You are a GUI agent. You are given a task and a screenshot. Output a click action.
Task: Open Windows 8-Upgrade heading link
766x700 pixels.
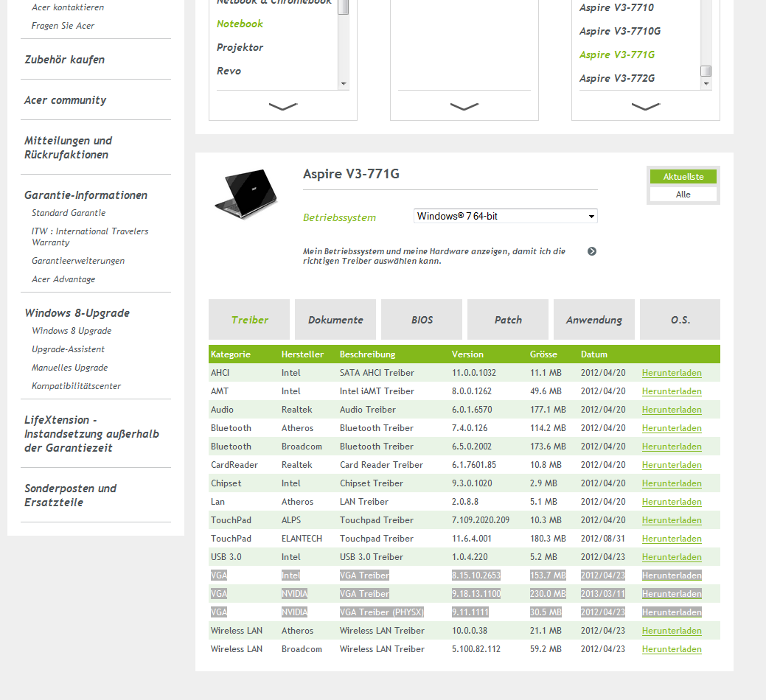coord(77,313)
